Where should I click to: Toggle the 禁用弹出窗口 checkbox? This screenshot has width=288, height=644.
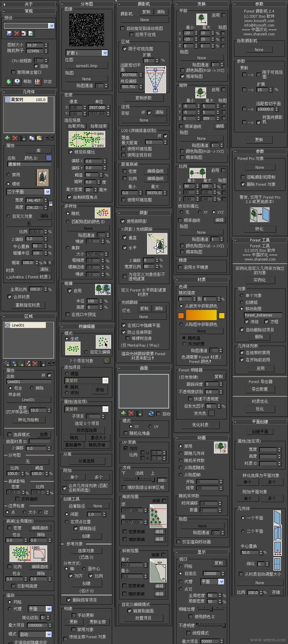click(x=13, y=72)
